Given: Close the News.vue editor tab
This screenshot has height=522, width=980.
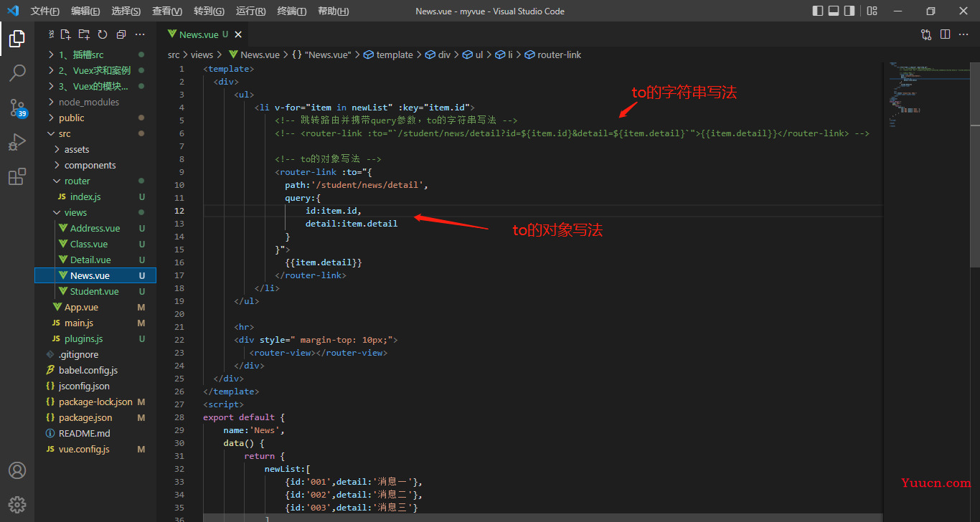Looking at the screenshot, I should pyautogui.click(x=238, y=34).
